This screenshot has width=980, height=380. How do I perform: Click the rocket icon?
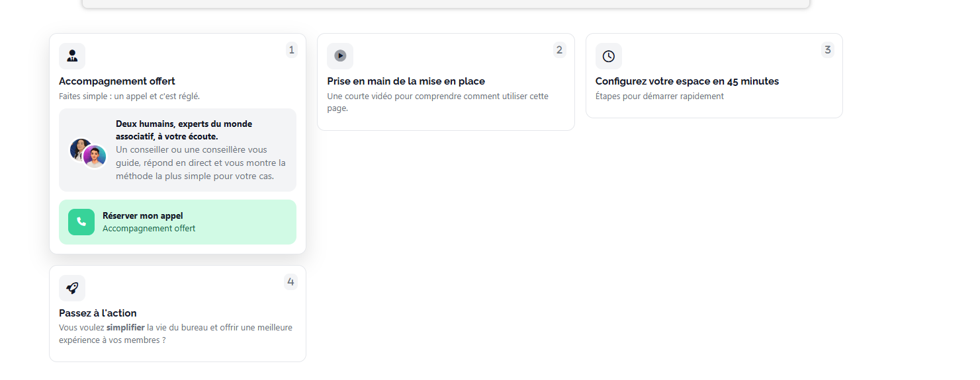[72, 288]
